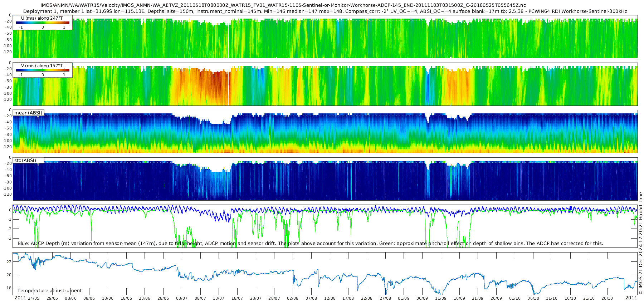Click the 28/07 date tick label
Image resolution: width=644 pixels, height=304 pixels.
[x=274, y=298]
